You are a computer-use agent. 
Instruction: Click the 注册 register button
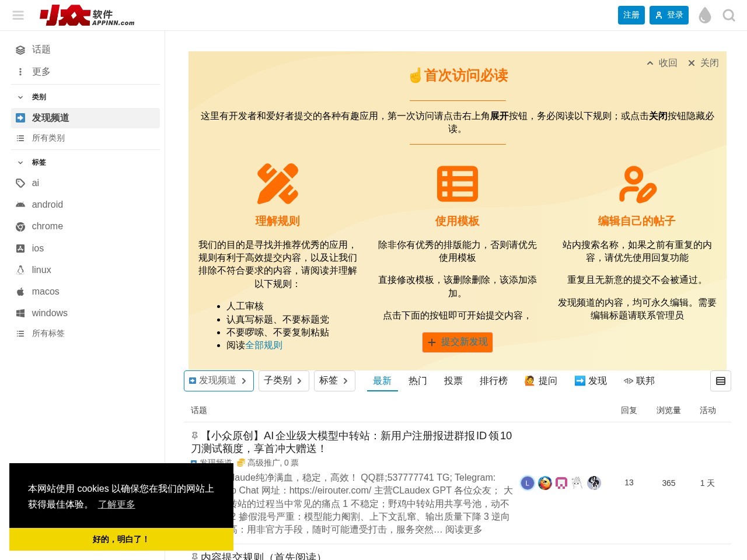pos(631,15)
